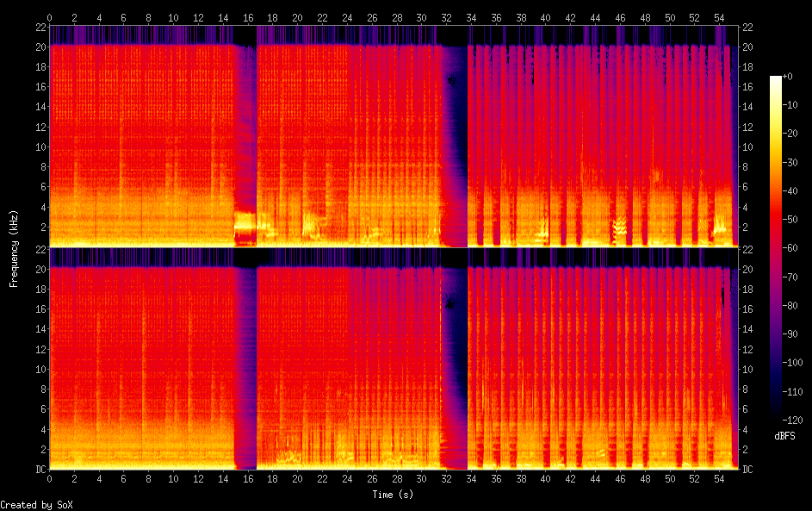Click dark spot near 17 kHz in upper channel

[x=450, y=80]
